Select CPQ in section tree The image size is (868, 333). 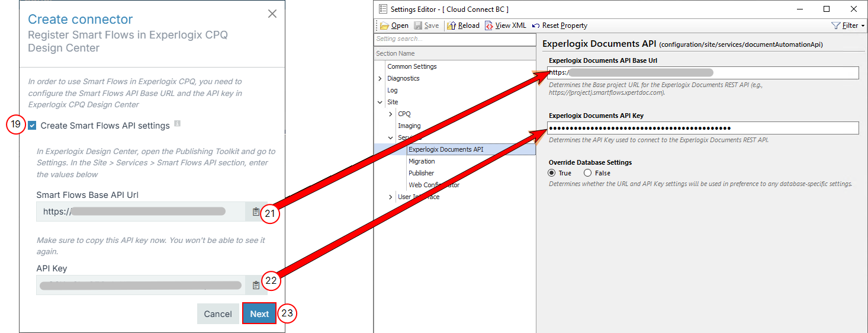404,114
